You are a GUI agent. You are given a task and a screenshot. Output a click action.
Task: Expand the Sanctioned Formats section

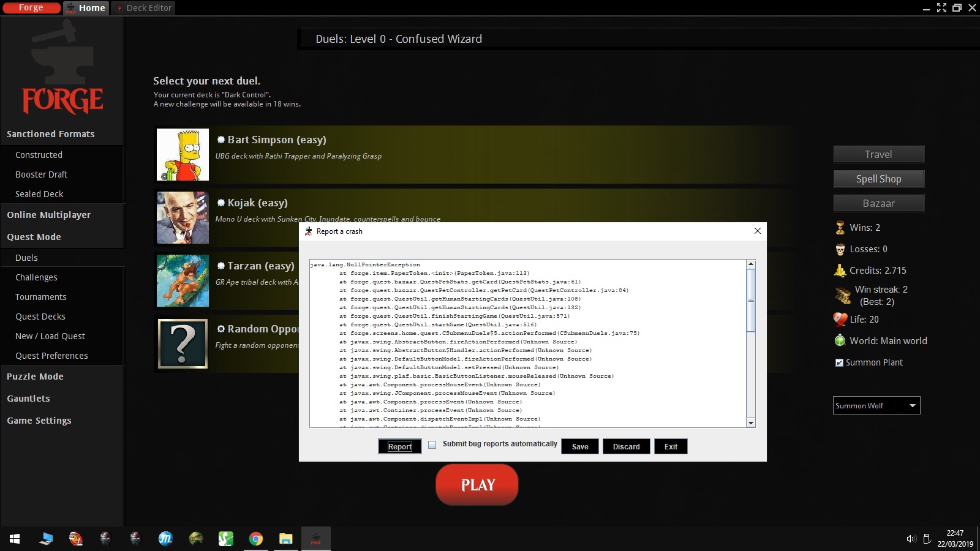(x=50, y=134)
